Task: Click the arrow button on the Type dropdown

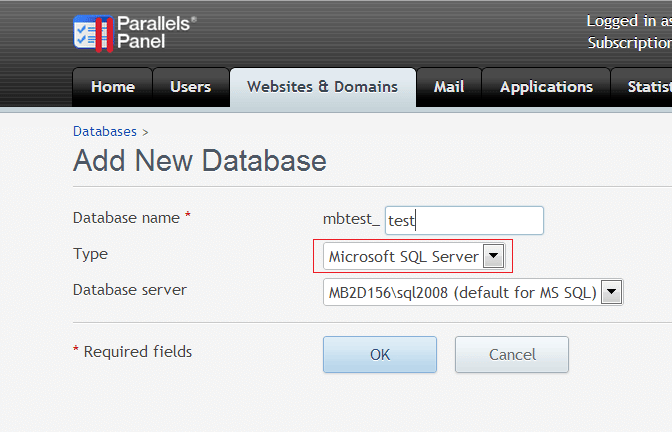Action: (x=493, y=257)
